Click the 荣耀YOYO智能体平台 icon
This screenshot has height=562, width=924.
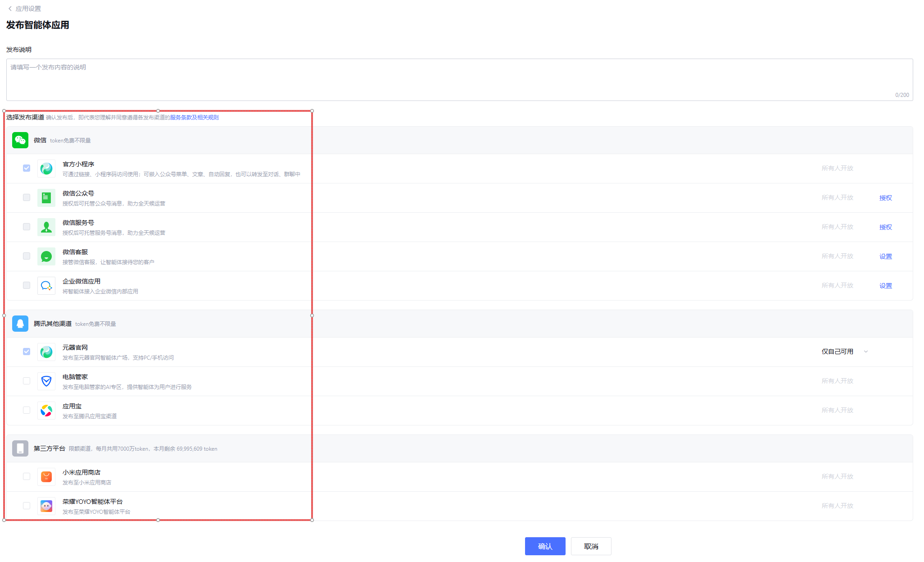tap(46, 506)
